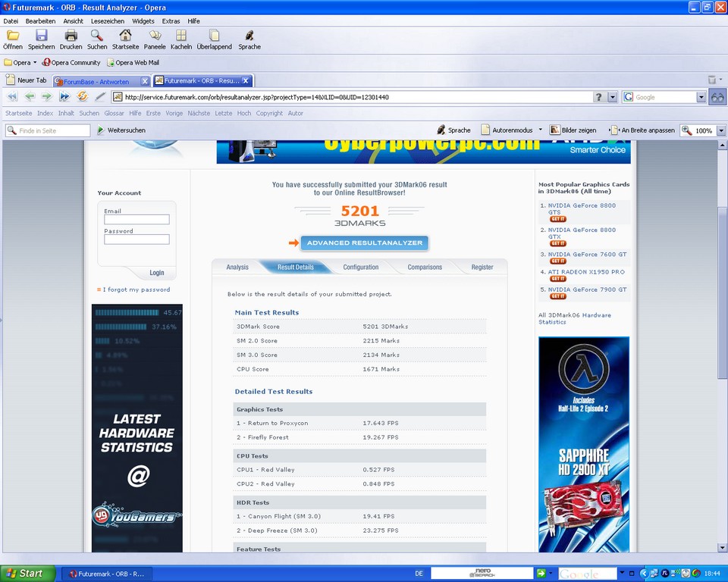Image resolution: width=728 pixels, height=582 pixels.
Task: Switch to the Comparisons result tab
Action: [425, 267]
